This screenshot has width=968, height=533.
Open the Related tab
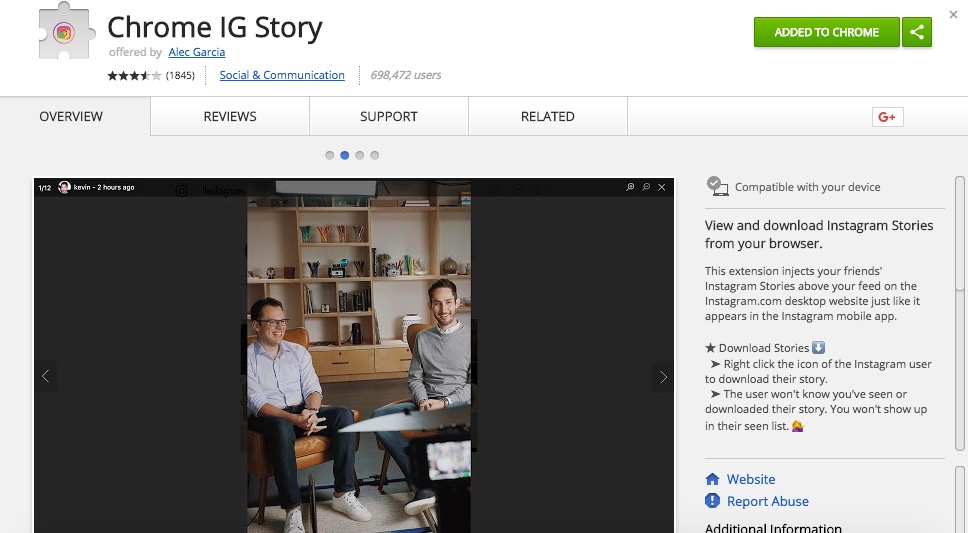point(548,116)
